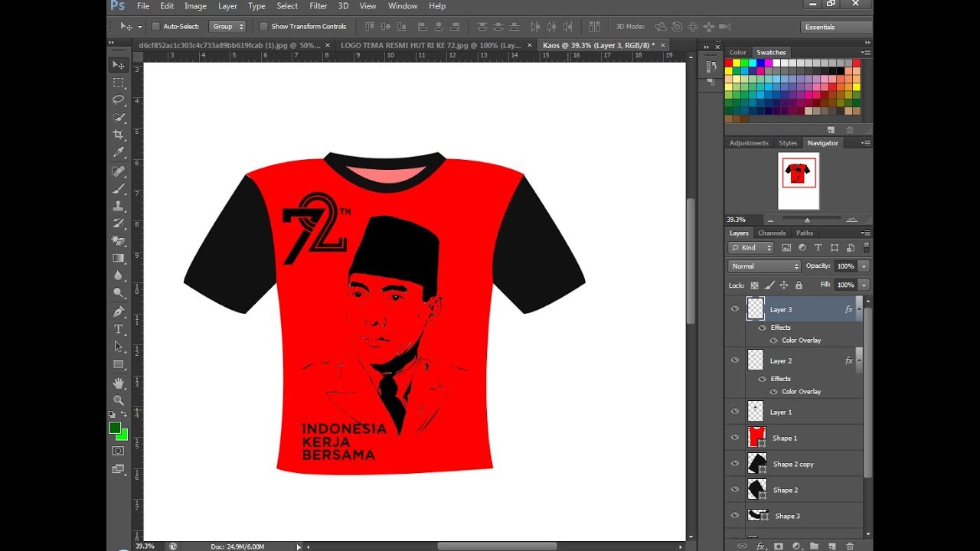
Task: Select the Rectangle shape tool
Action: click(118, 364)
